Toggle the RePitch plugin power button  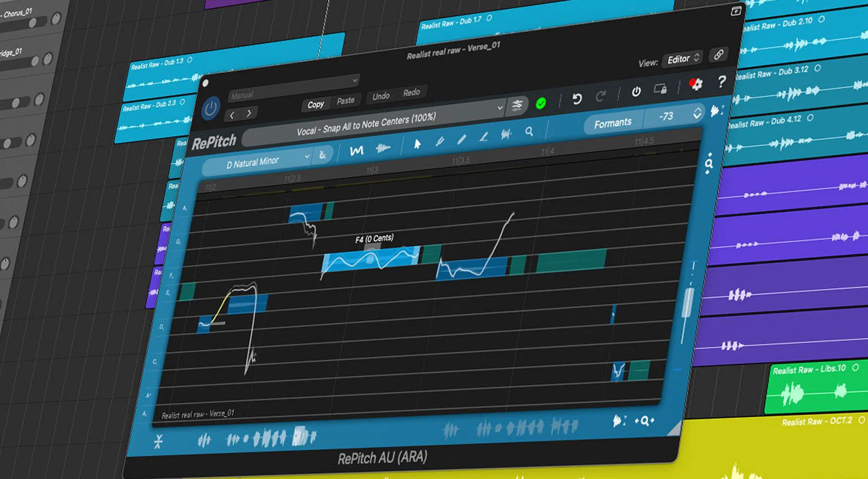click(x=211, y=108)
